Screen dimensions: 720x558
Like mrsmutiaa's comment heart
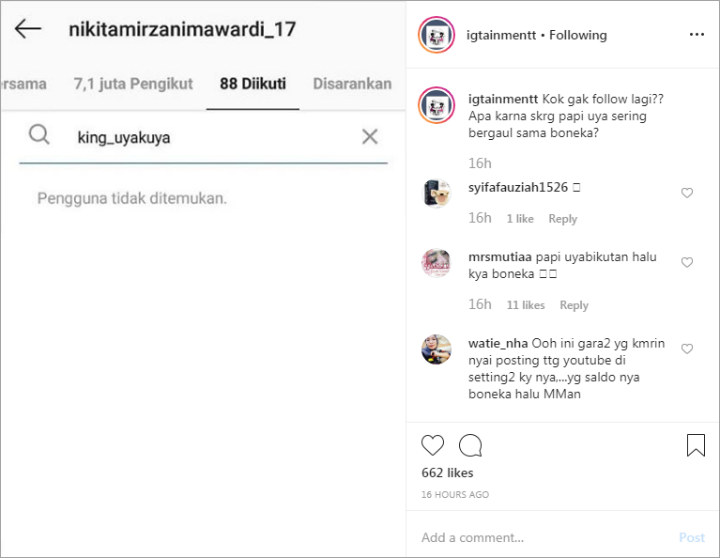pyautogui.click(x=687, y=262)
